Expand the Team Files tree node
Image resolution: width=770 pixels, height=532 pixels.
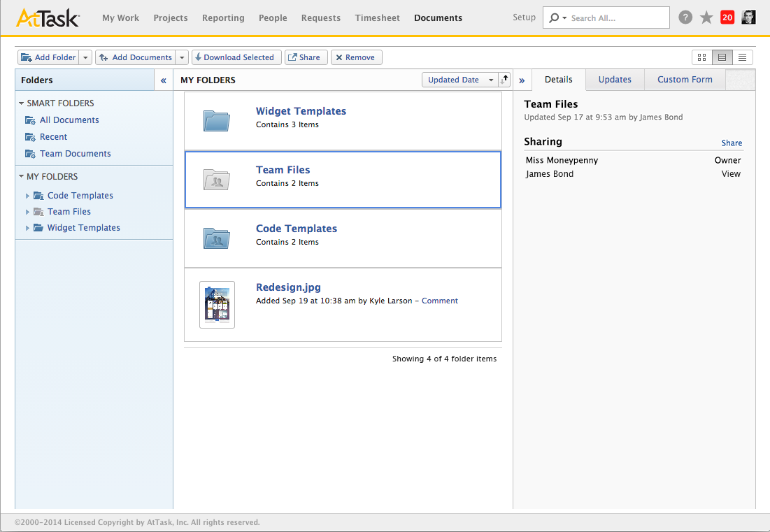27,212
